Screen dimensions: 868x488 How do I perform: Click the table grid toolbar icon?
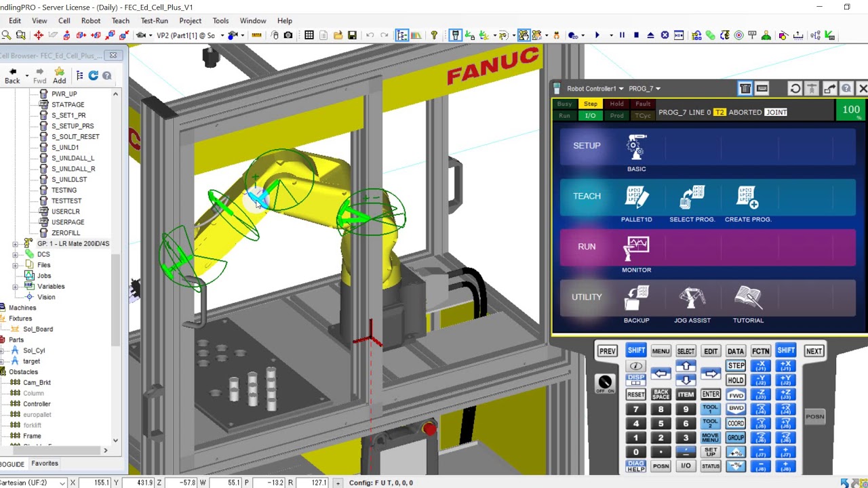tap(309, 35)
